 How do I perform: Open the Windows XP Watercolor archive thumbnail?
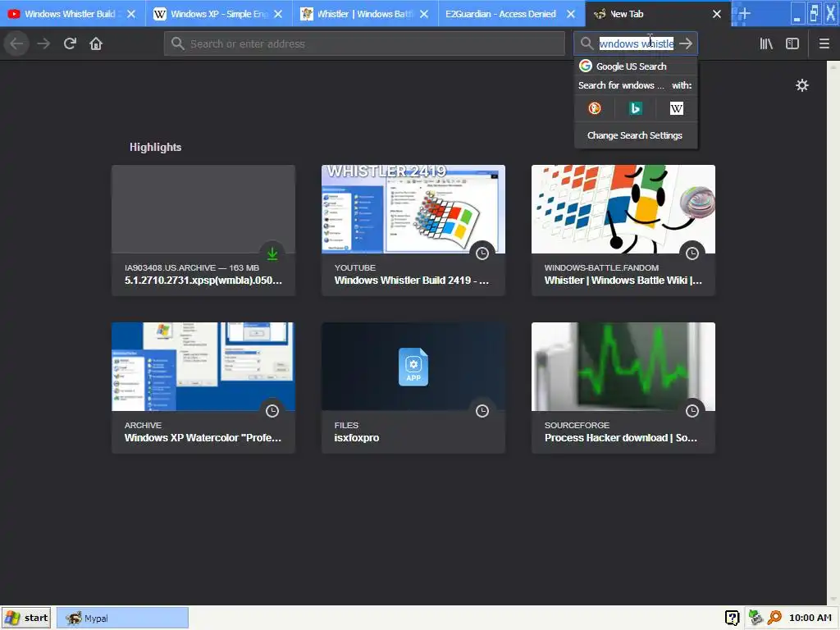pos(203,367)
